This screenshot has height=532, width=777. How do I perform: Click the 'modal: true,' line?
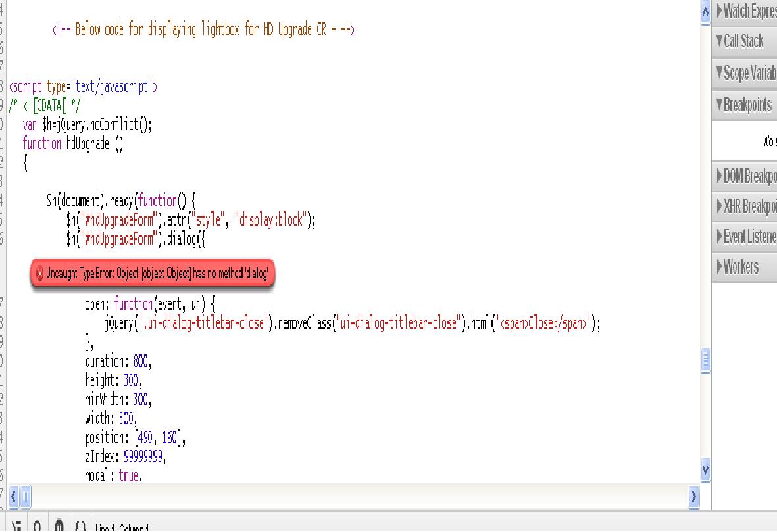(113, 475)
